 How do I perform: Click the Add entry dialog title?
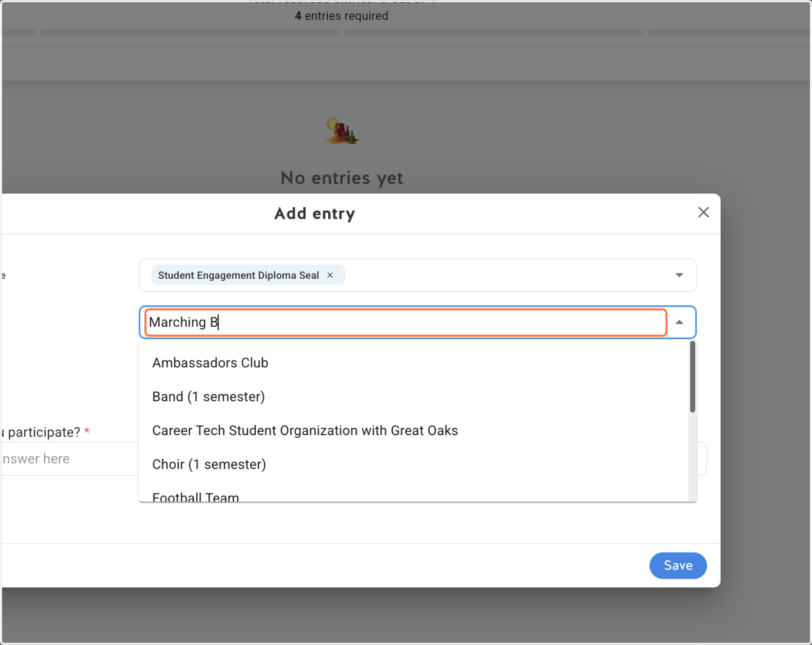click(x=315, y=214)
